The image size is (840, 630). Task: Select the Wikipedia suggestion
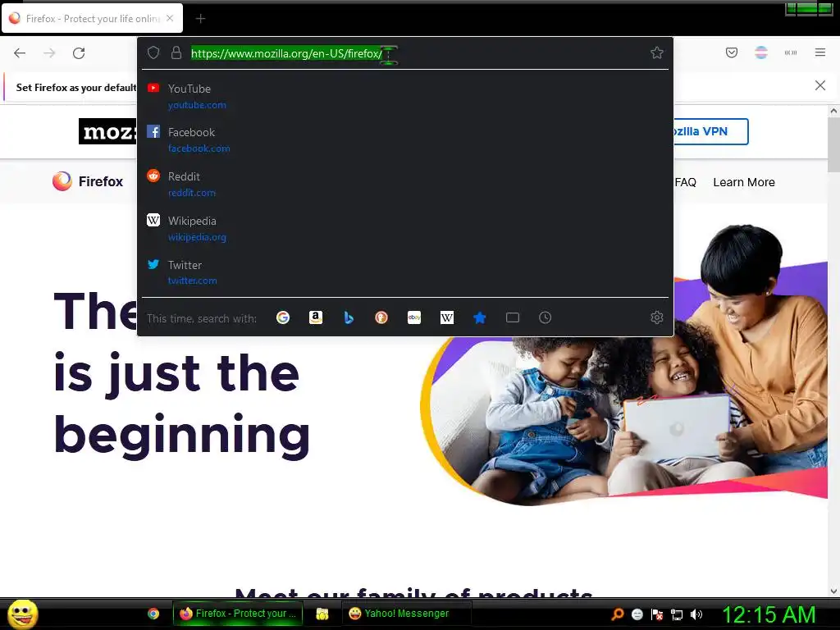[405, 228]
